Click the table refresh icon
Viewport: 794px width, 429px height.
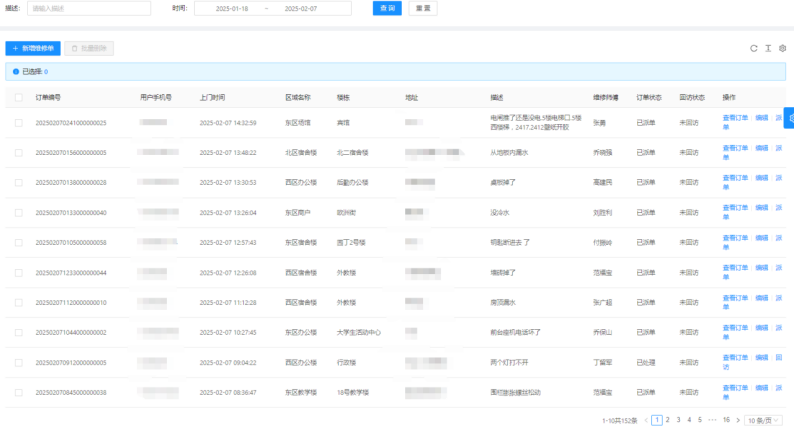click(x=754, y=48)
